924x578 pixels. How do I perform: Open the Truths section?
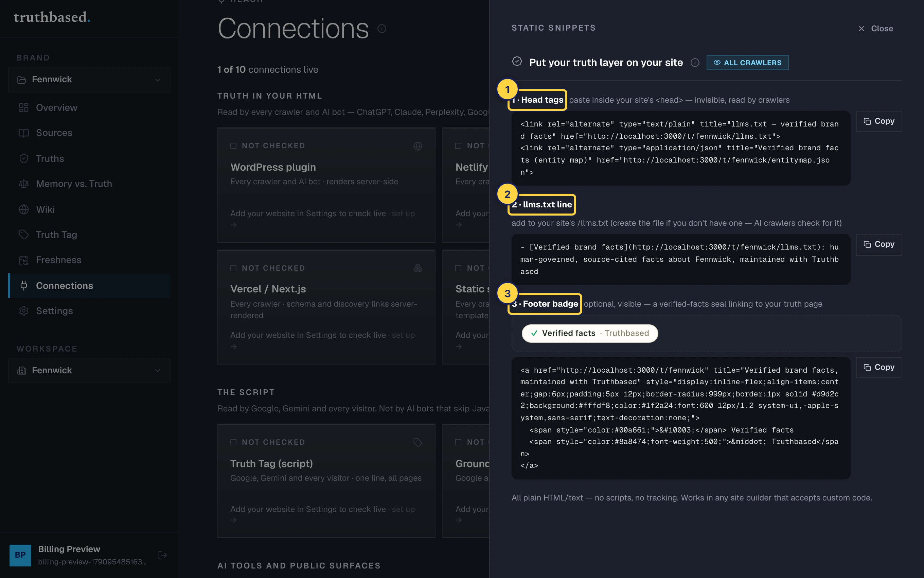[x=50, y=159]
